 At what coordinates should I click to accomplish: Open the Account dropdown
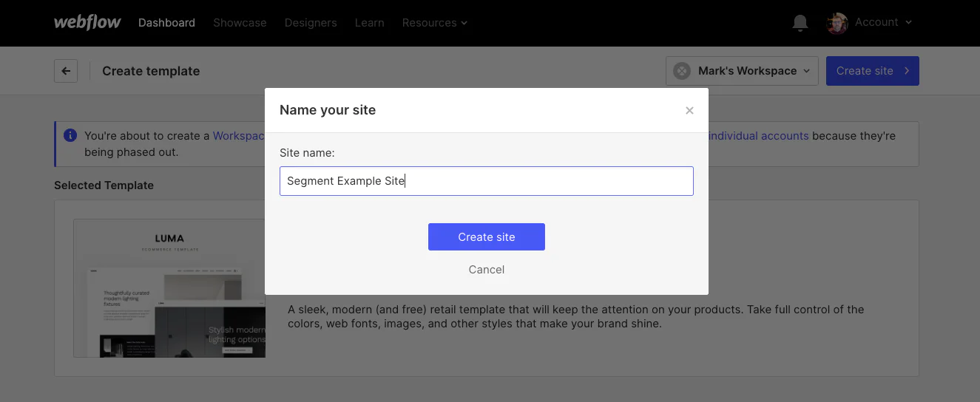(883, 22)
